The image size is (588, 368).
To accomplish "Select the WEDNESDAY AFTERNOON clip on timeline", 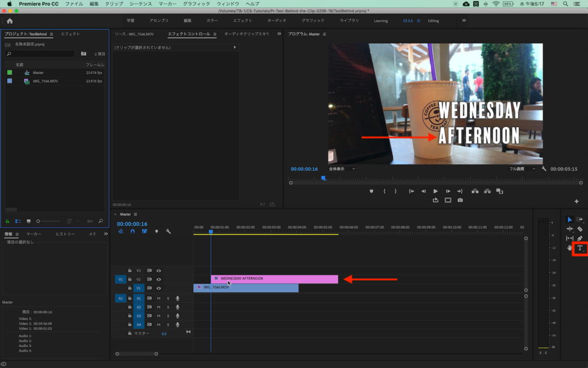I will coord(274,279).
